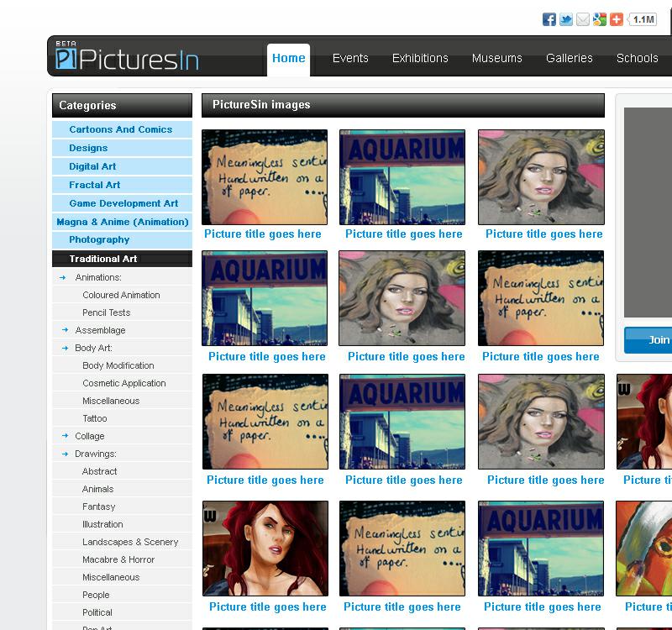Click the 1.1M share counter
The height and width of the screenshot is (630, 672).
pyautogui.click(x=643, y=19)
